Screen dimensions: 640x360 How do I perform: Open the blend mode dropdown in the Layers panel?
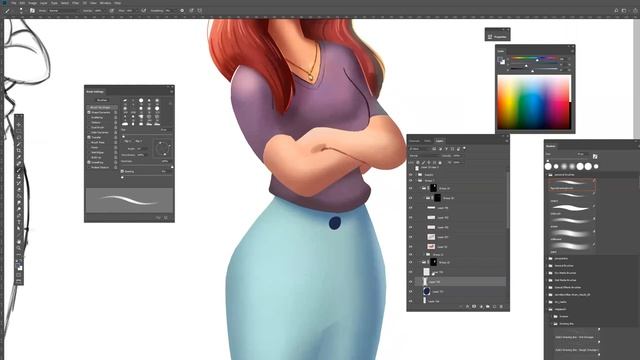[x=424, y=156]
